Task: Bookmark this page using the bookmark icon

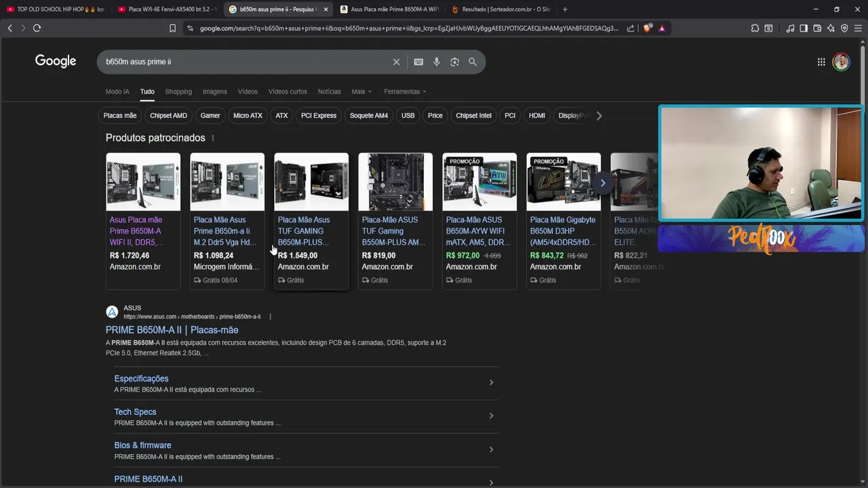Action: 172,28
